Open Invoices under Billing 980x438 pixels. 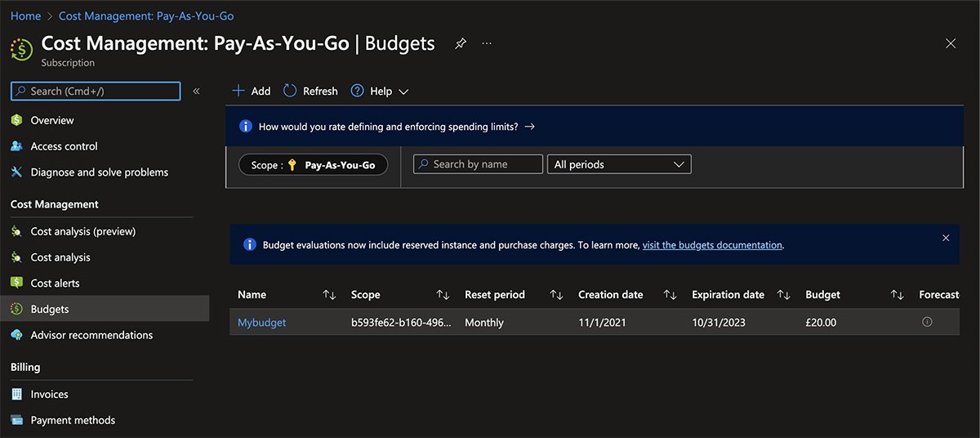49,394
